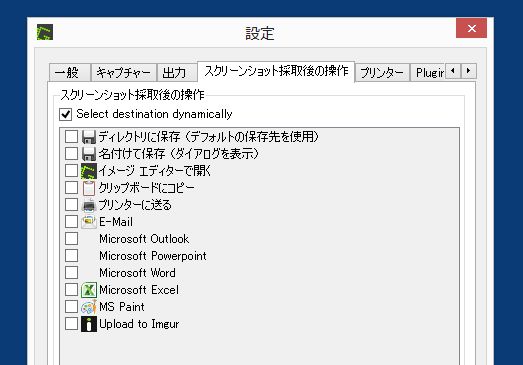Viewport: 523px width, 365px height.
Task: Check the 名付けて保存 checkbox
Action: tap(71, 153)
